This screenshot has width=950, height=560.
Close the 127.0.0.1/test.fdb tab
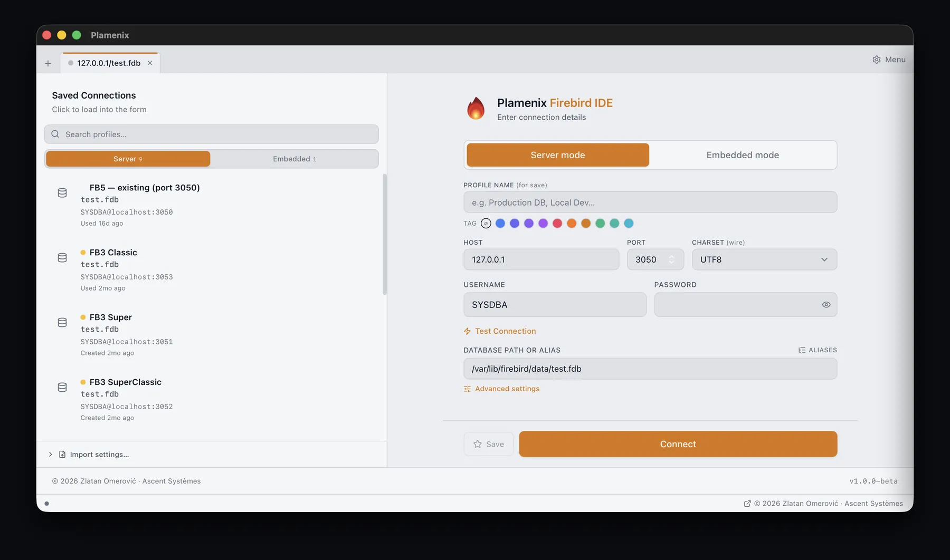pyautogui.click(x=150, y=63)
